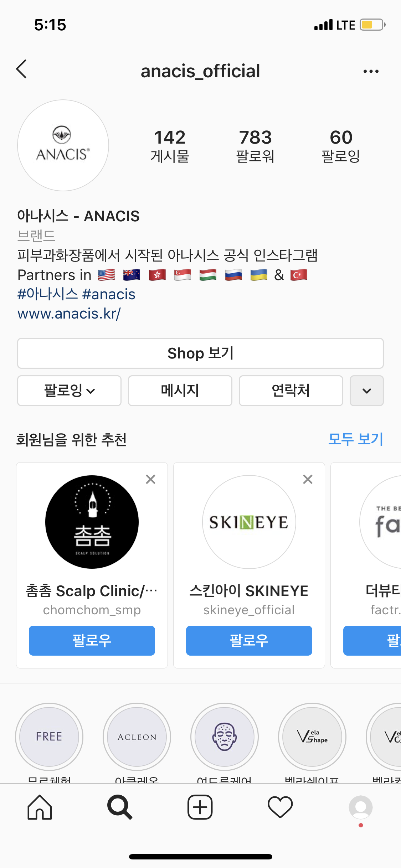The width and height of the screenshot is (401, 868).
Task: Open the three-dot options menu
Action: click(371, 71)
